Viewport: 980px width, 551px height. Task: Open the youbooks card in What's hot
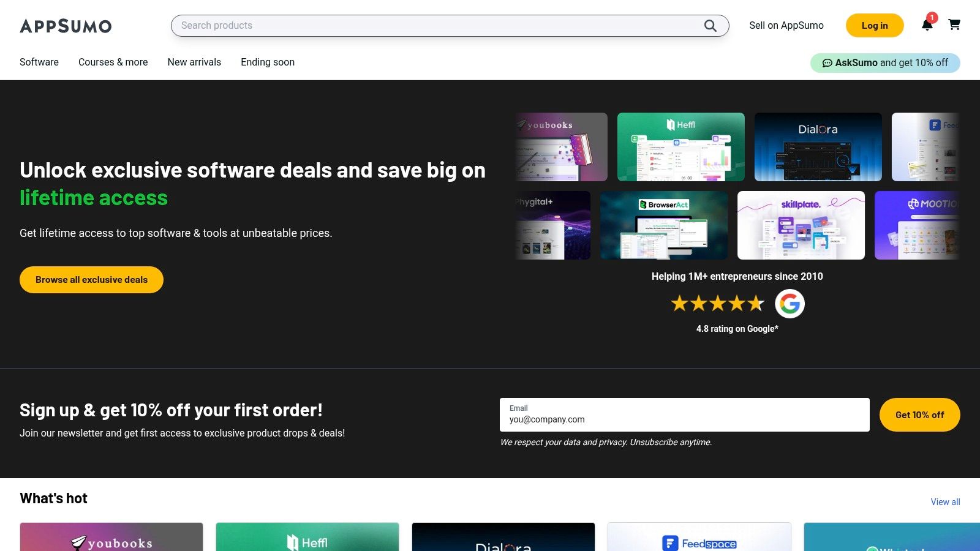pos(111,537)
